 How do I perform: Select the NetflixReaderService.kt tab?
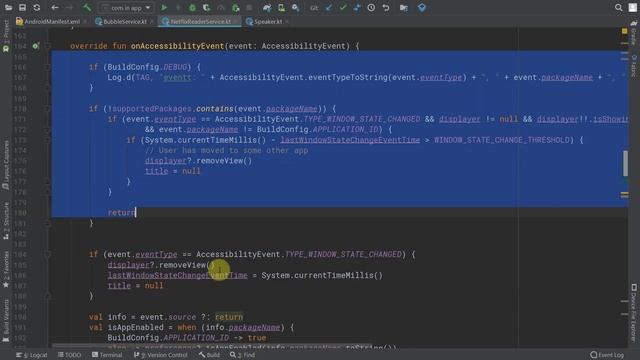tap(200, 22)
